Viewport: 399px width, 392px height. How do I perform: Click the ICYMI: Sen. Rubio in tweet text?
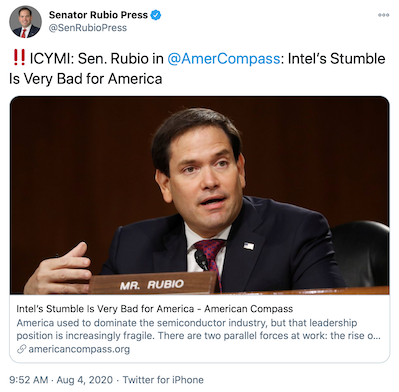click(x=97, y=59)
